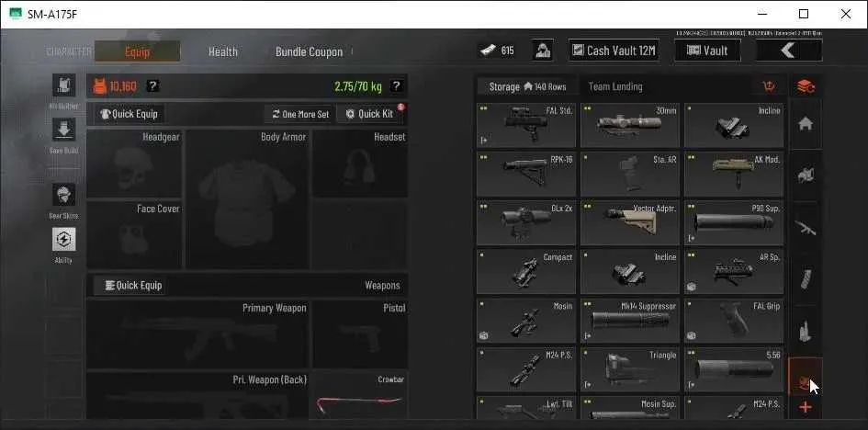Viewport: 868px width, 430px height.
Task: Click the Save Build icon
Action: tap(63, 130)
